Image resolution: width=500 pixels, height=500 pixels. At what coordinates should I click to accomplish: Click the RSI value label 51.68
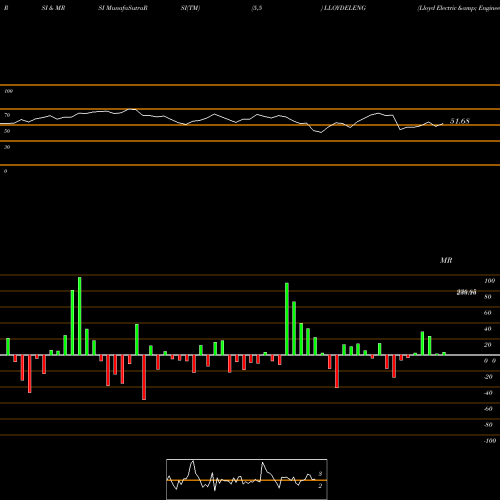460,121
